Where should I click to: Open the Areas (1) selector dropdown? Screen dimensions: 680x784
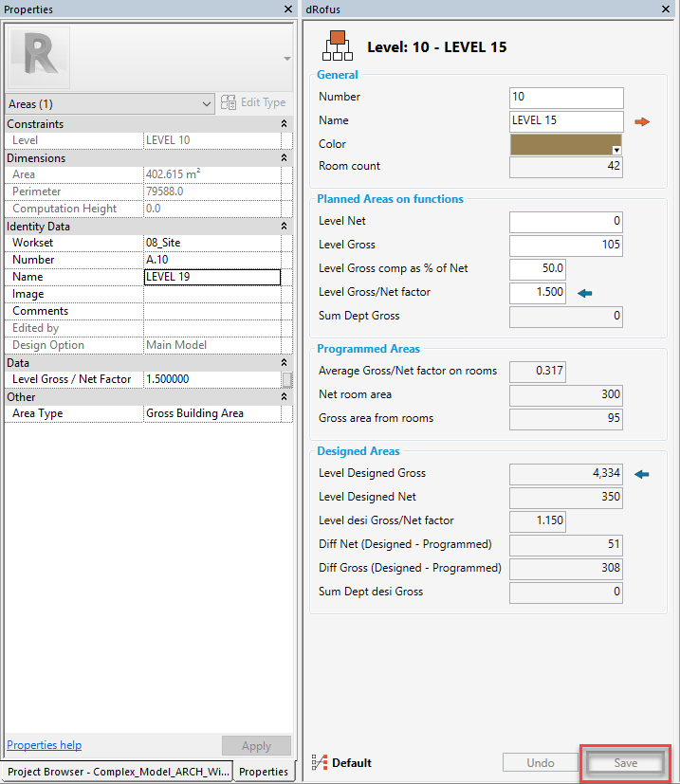pos(207,103)
